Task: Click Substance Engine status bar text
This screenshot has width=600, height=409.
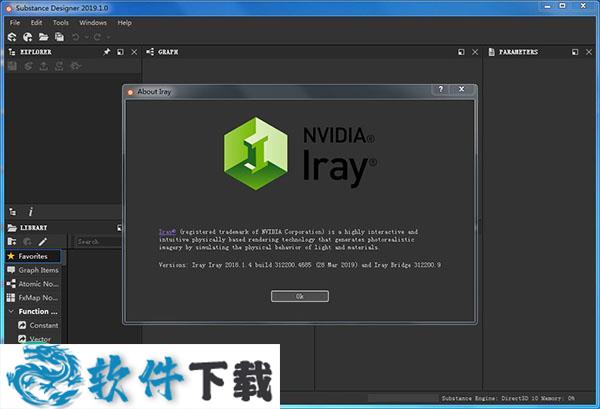Action: point(508,398)
